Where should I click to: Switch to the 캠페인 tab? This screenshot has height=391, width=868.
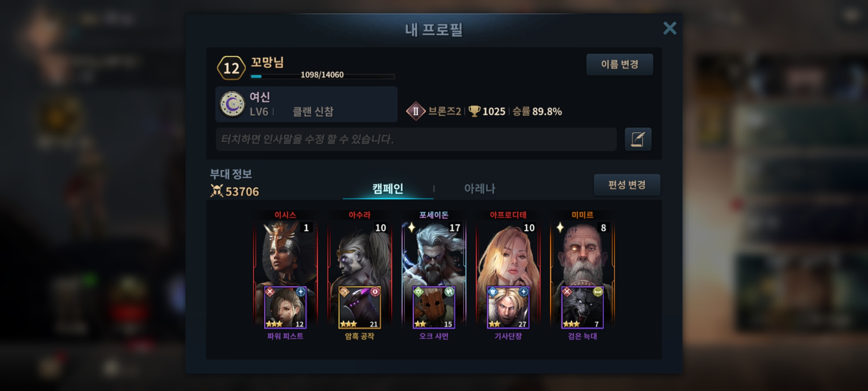click(388, 189)
